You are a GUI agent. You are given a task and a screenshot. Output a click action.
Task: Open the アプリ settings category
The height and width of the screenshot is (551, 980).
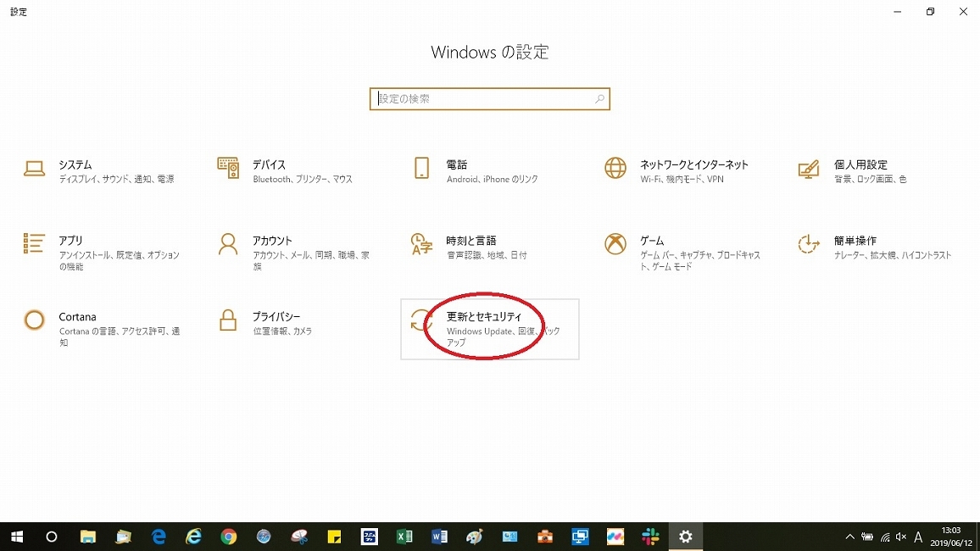click(103, 253)
